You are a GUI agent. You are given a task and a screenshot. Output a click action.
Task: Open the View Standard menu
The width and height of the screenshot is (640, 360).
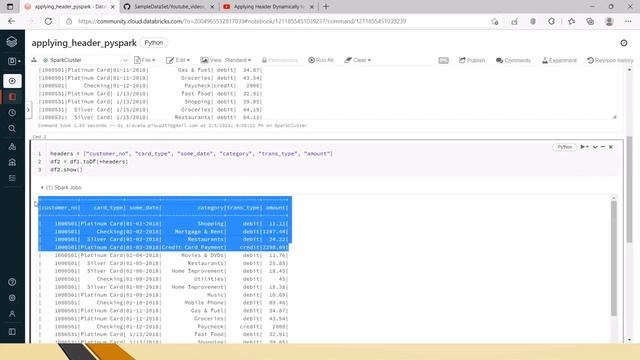(226, 60)
